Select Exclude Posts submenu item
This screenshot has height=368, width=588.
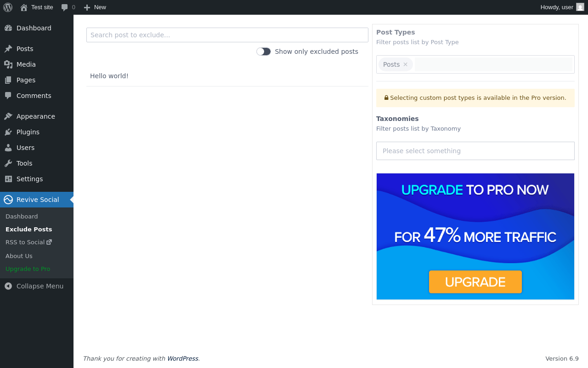click(29, 229)
